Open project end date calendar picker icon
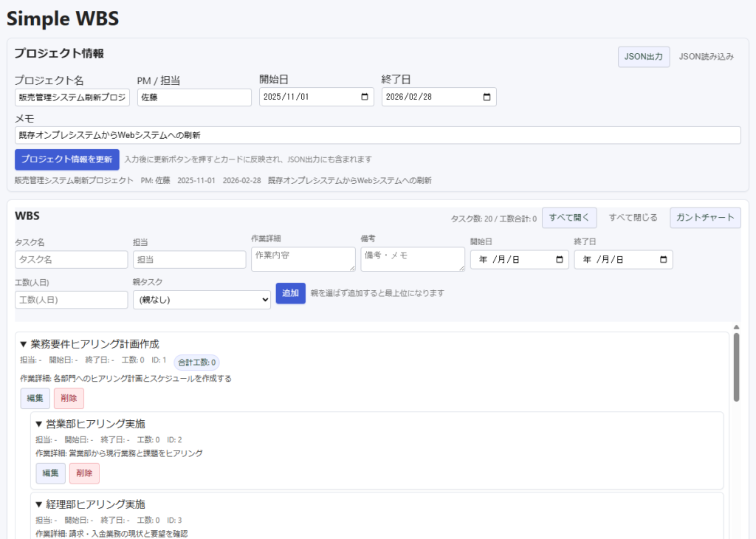 point(487,97)
